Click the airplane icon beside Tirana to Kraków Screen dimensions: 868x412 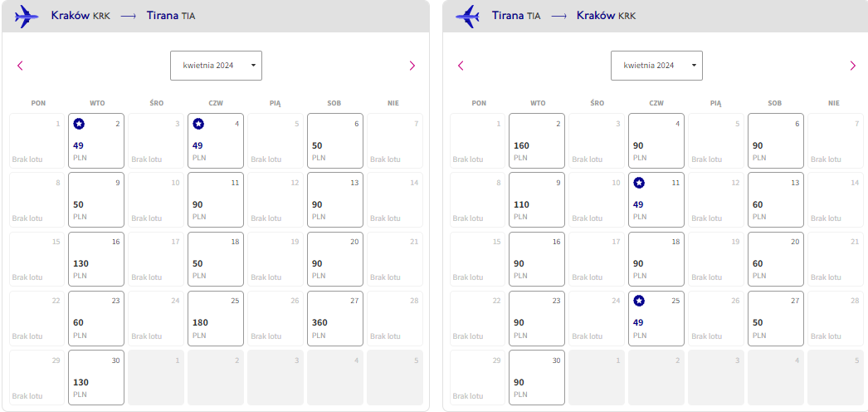click(467, 16)
